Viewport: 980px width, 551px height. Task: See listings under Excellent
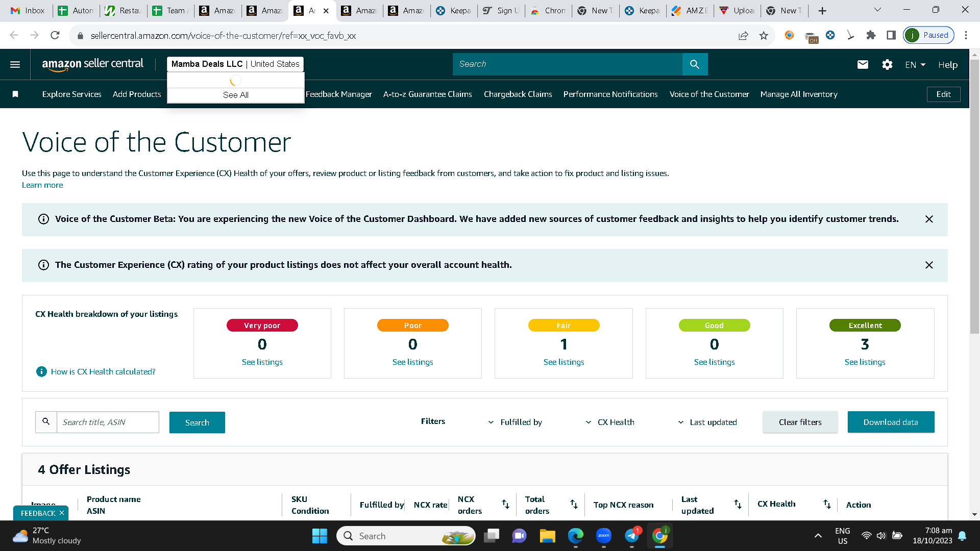point(865,362)
